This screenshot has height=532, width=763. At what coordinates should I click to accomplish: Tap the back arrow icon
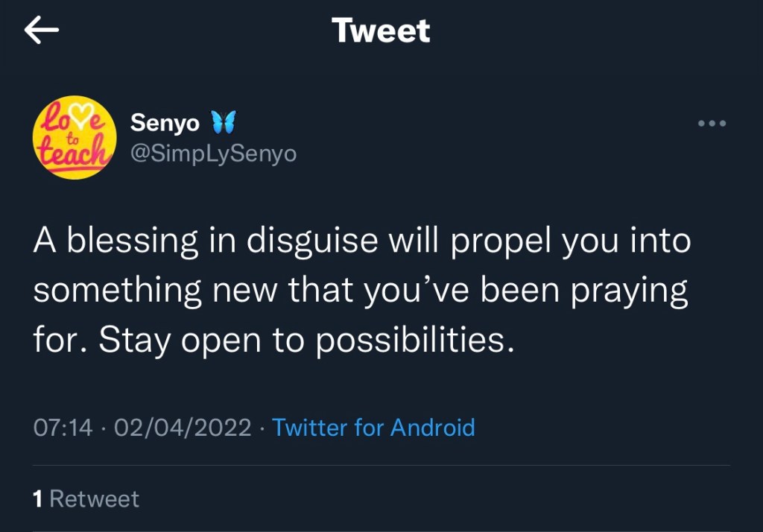tap(42, 31)
